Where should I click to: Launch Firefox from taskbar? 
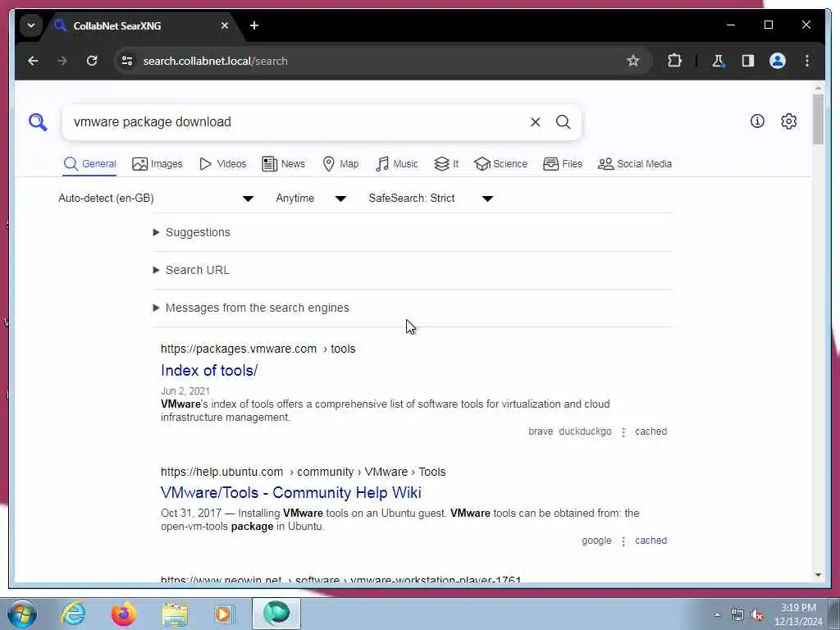coord(124,614)
